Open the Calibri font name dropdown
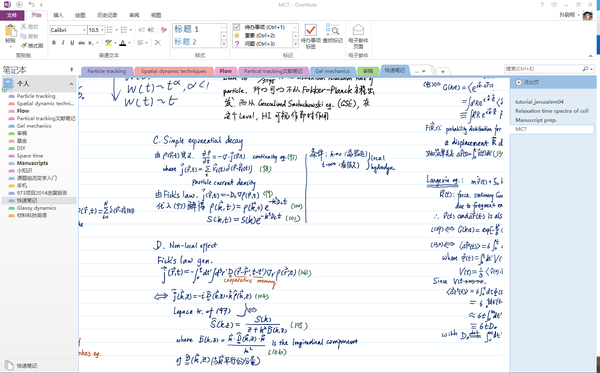600x373 pixels. click(84, 30)
